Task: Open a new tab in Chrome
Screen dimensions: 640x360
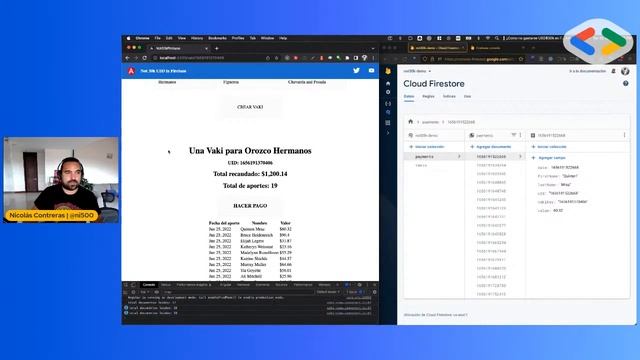Action: click(217, 48)
